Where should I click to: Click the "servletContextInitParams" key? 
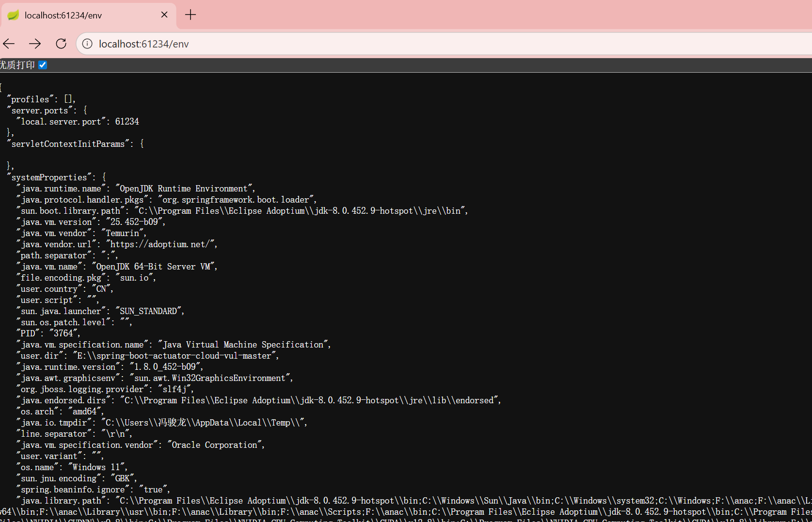(68, 144)
